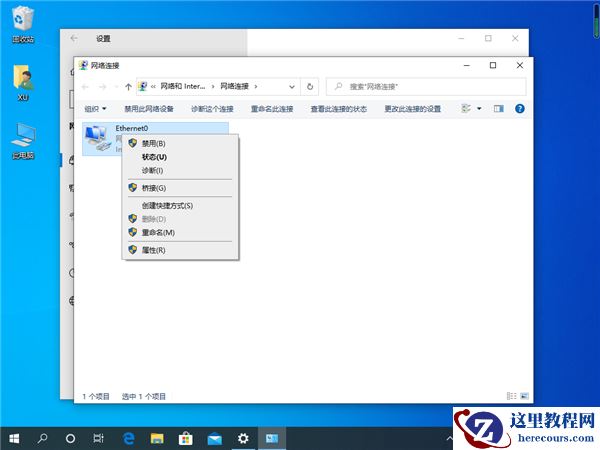600x450 pixels.
Task: Open Task View on taskbar
Action: (x=98, y=438)
